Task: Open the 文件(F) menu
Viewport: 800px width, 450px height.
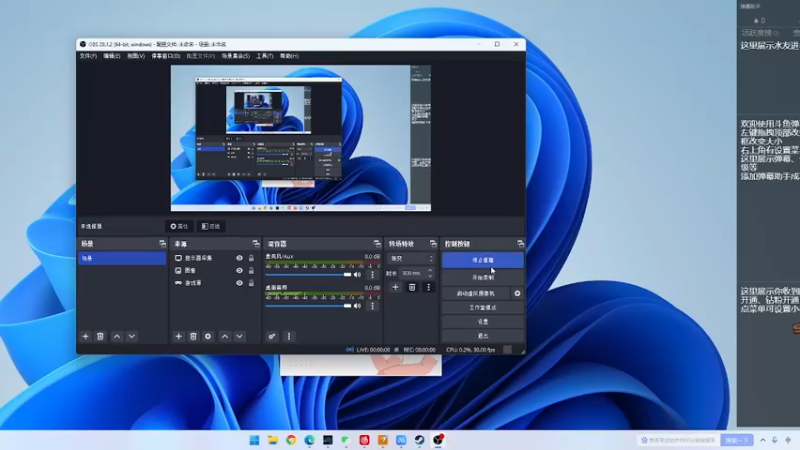Action: click(88, 56)
